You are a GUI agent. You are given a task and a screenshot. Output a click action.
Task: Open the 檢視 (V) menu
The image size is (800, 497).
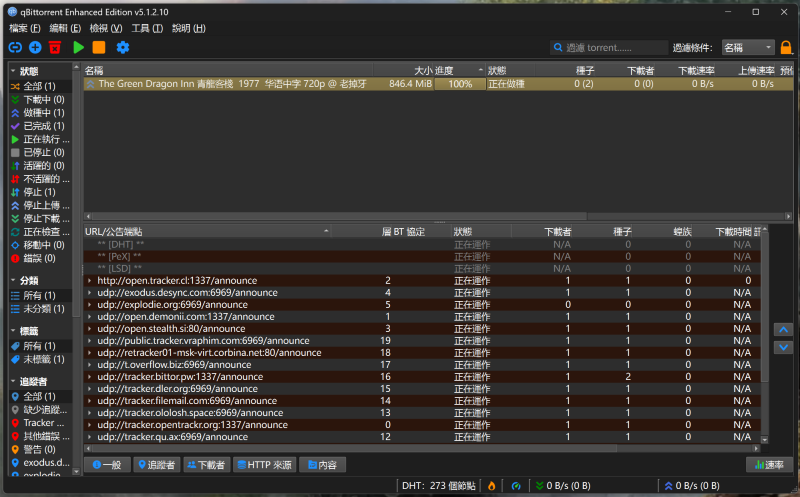pos(106,29)
